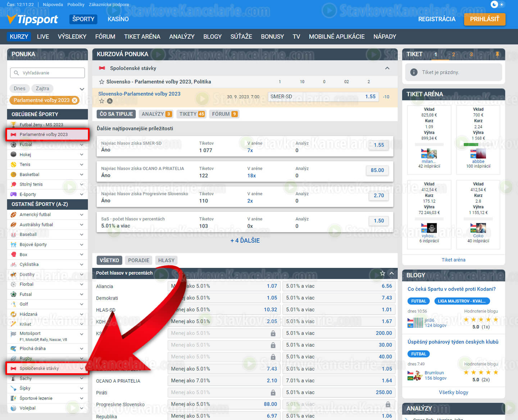
Task: Click Futbal ženy trophy icon
Action: tap(13, 124)
